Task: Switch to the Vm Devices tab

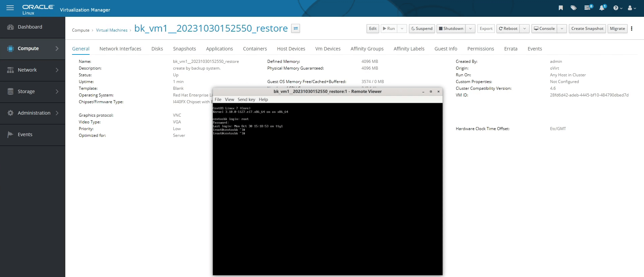Action: pyautogui.click(x=328, y=49)
